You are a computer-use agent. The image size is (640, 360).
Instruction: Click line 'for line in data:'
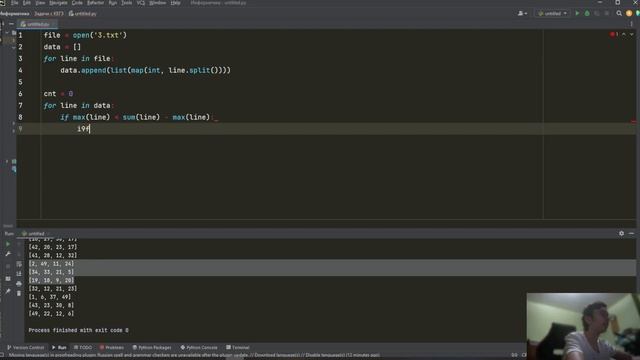79,106
